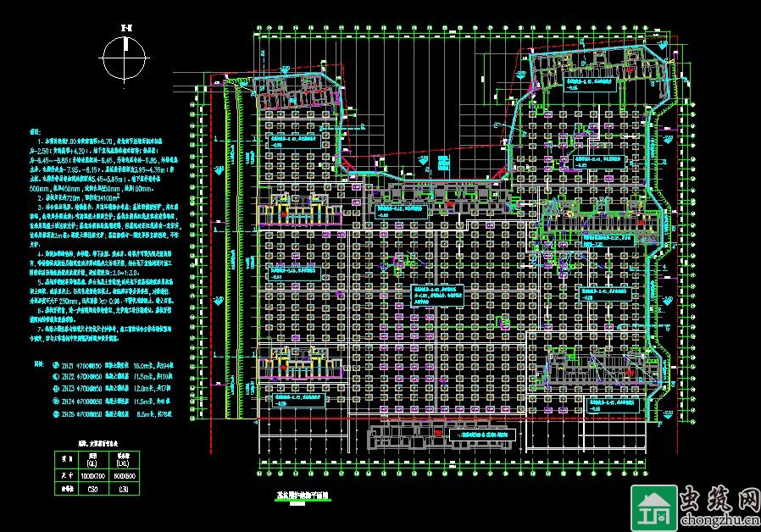Click the green house logo watermark
The image size is (761, 532).
tap(649, 507)
